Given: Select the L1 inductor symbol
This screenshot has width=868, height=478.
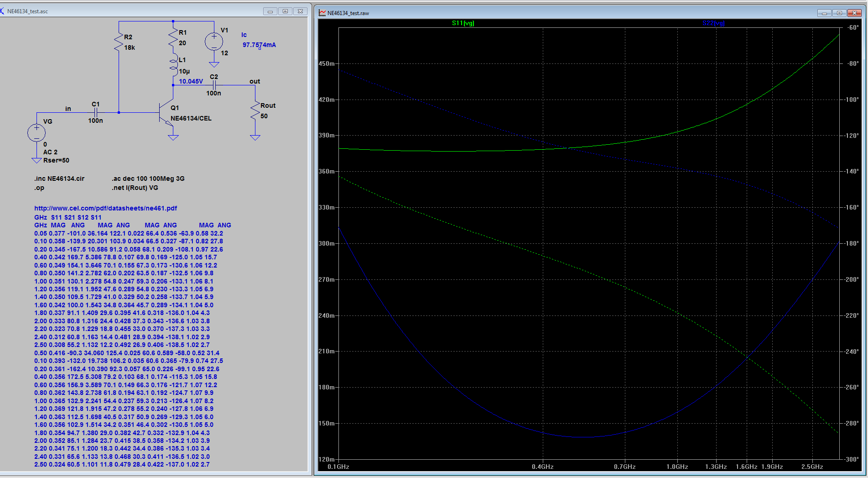Looking at the screenshot, I should click(x=173, y=65).
